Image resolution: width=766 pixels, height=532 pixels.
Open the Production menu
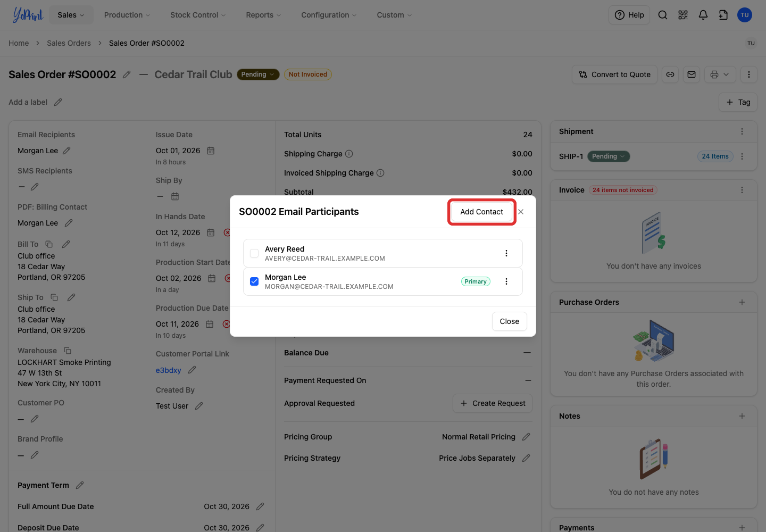[127, 15]
